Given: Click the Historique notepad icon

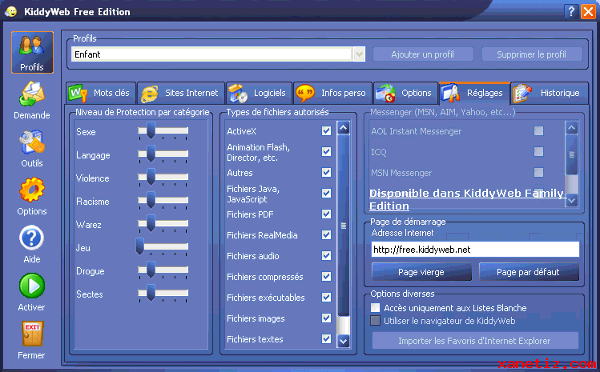Looking at the screenshot, I should pyautogui.click(x=522, y=93).
